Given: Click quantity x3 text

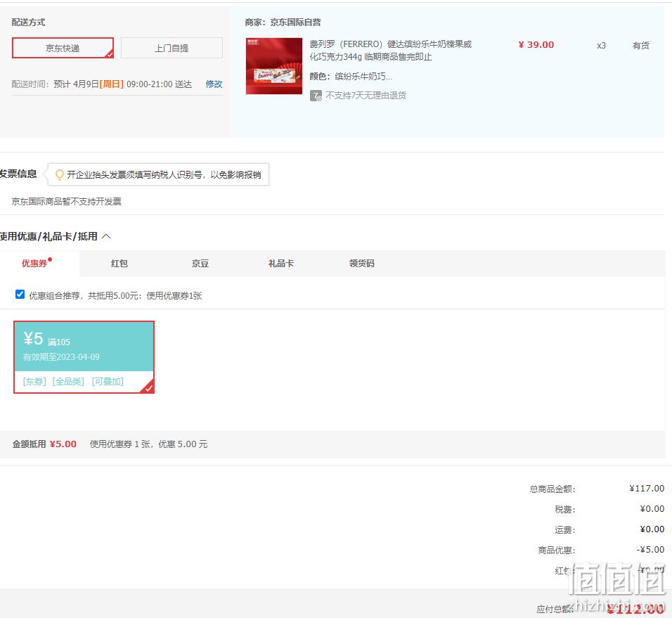Looking at the screenshot, I should point(601,46).
